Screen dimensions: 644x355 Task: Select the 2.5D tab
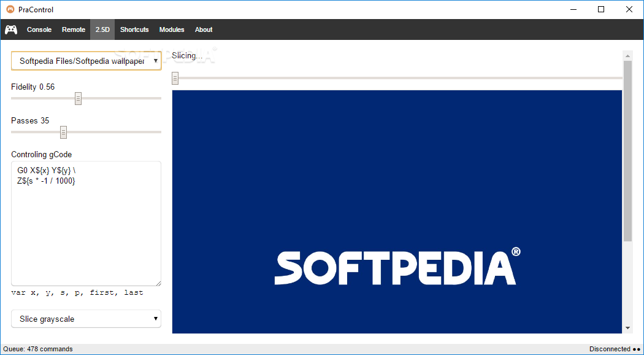[x=102, y=29]
